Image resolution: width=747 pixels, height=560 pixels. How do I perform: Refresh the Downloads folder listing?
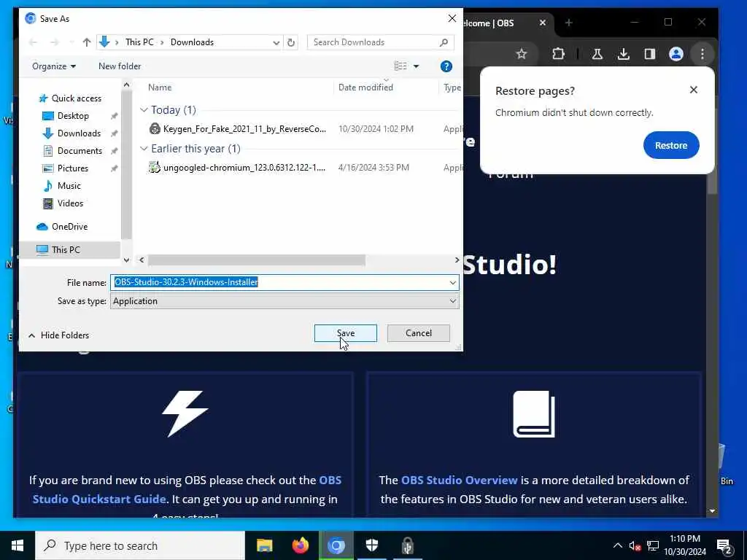point(290,42)
